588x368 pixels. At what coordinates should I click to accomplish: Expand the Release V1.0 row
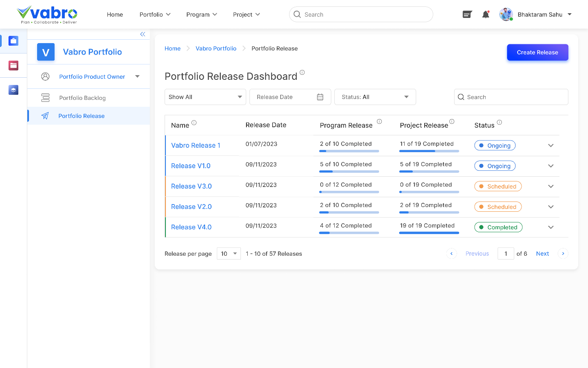tap(551, 166)
